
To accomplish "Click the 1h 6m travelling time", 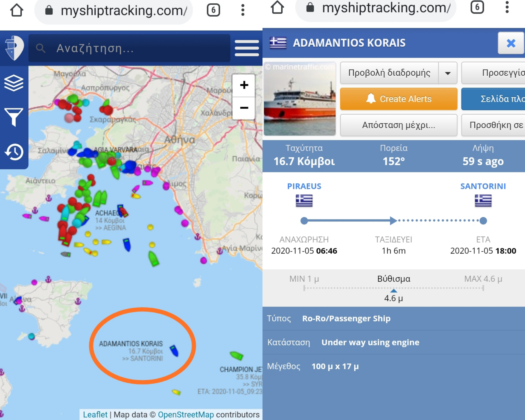I will click(393, 251).
